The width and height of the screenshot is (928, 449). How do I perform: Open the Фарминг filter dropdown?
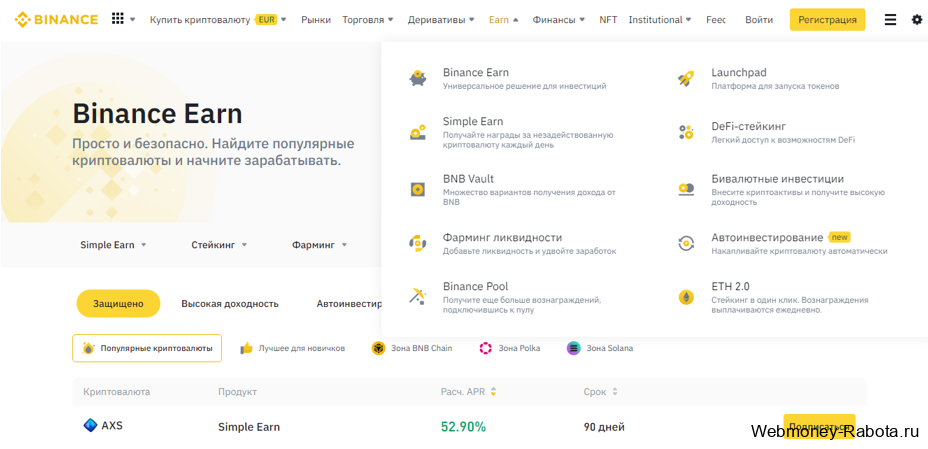coord(320,245)
